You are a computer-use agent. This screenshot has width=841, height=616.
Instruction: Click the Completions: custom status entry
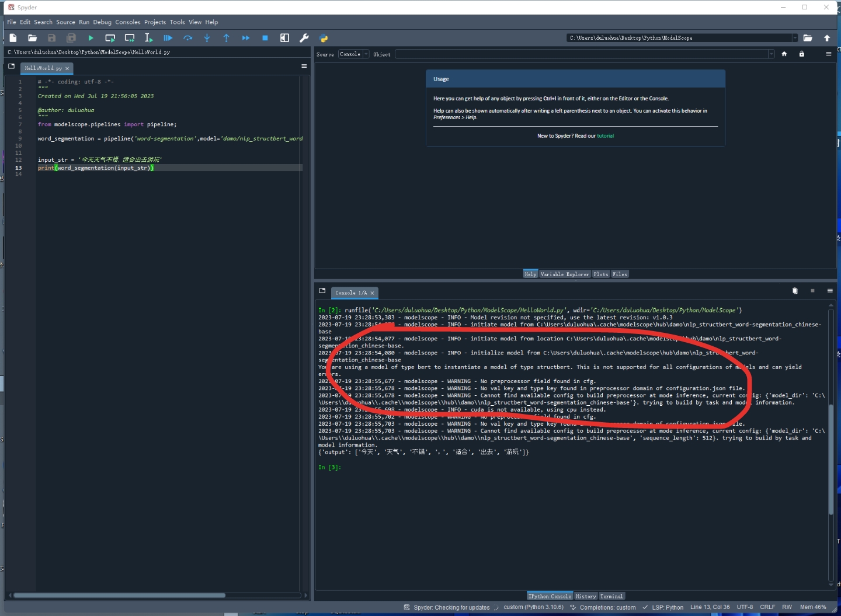603,607
